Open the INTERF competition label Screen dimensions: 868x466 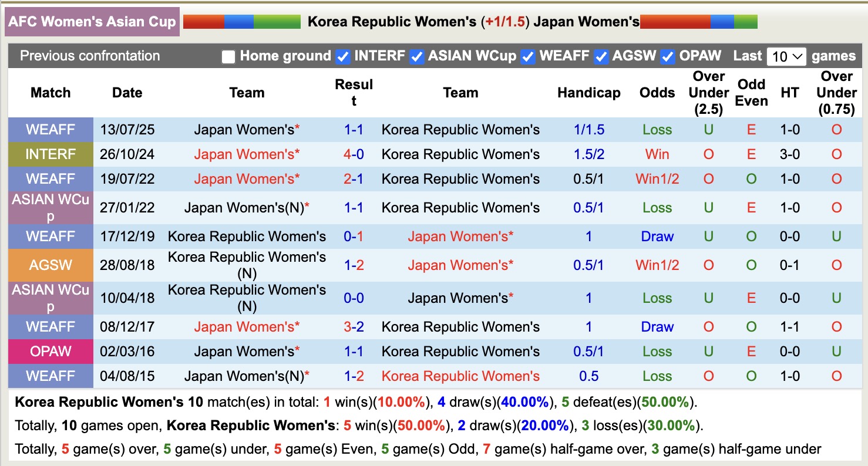(x=51, y=154)
